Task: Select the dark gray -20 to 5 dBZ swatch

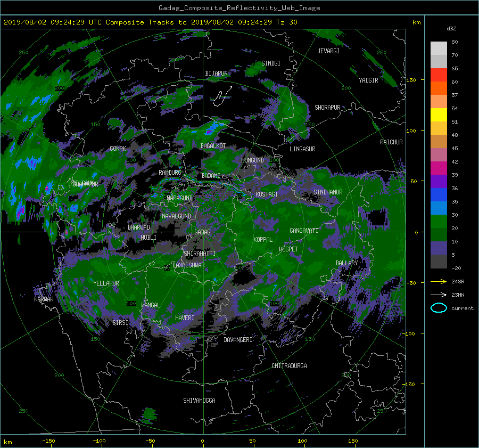Action: click(439, 262)
